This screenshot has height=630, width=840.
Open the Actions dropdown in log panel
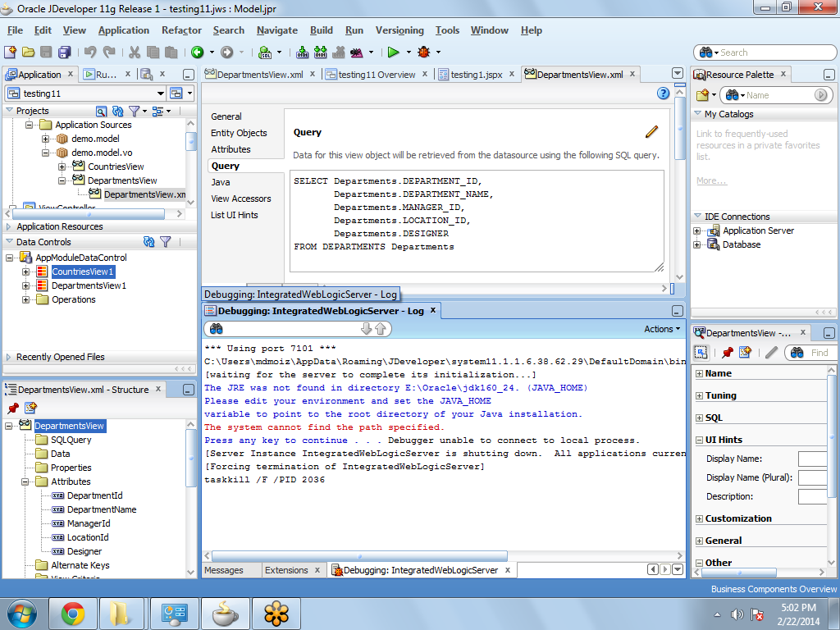coord(662,329)
